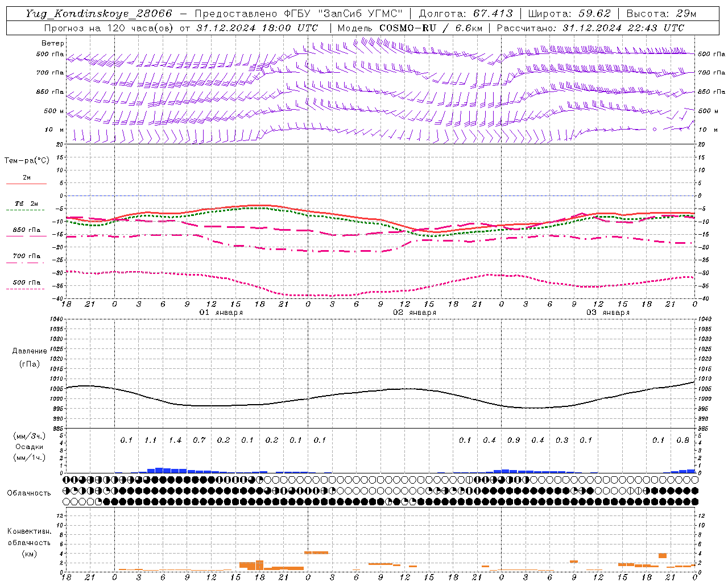Viewport: 728px width, 582px height.
Task: Click the precipitation value "1.4"
Action: 175,440
